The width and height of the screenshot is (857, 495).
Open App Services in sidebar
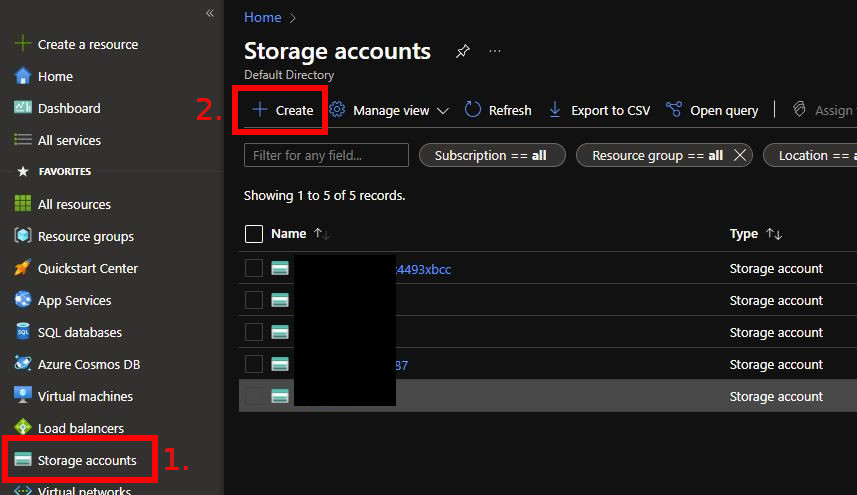click(x=74, y=300)
